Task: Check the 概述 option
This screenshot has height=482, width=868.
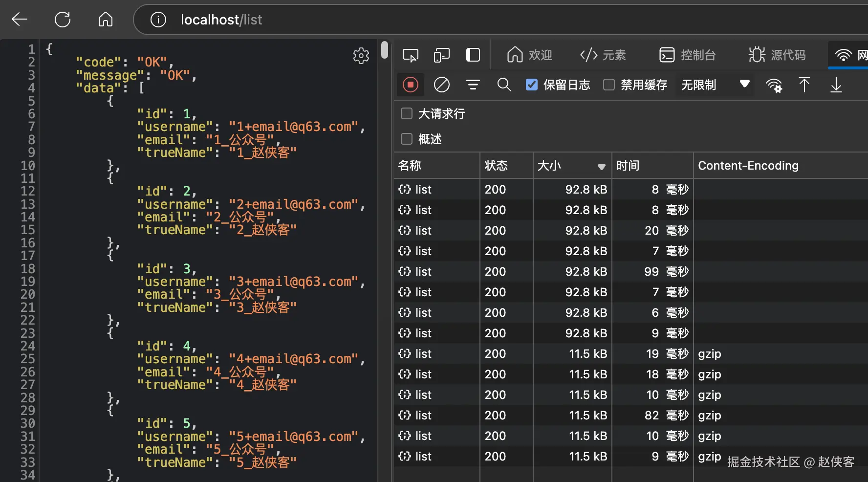Action: pyautogui.click(x=407, y=139)
